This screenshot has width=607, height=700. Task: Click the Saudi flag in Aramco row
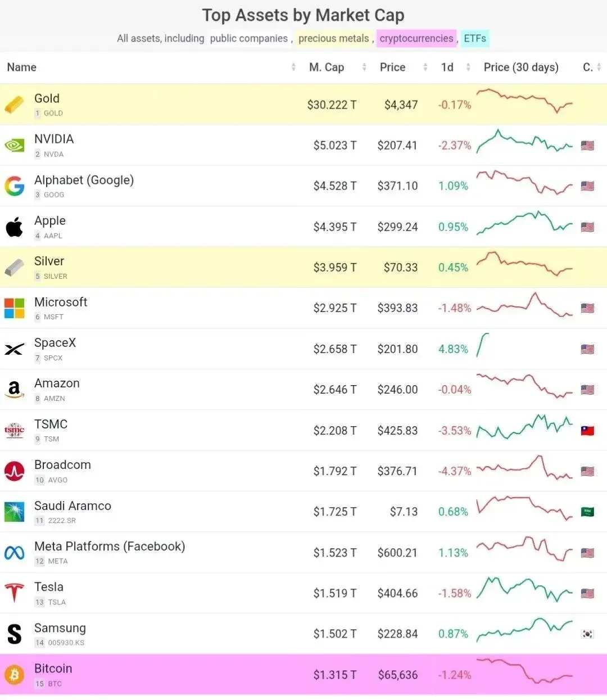[x=587, y=512]
